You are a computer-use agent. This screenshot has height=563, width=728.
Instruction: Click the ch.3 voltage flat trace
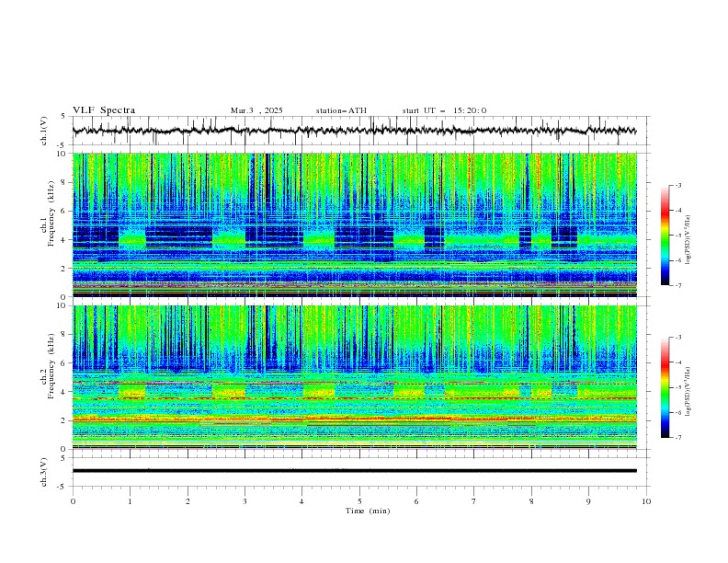(x=354, y=471)
